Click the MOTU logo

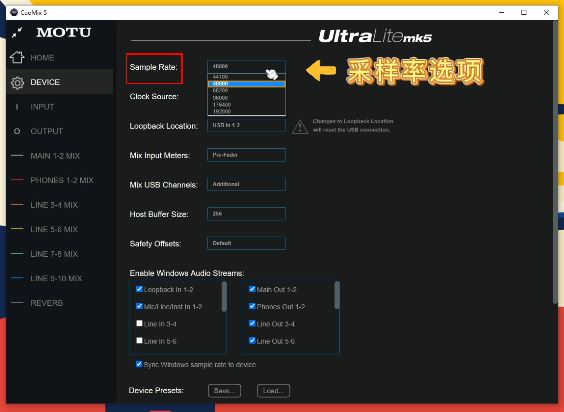coord(64,32)
